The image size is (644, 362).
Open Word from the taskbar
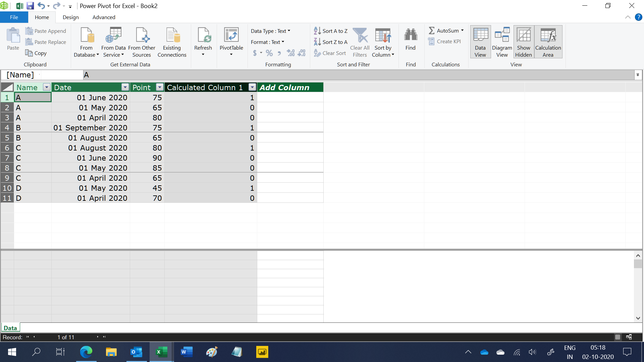tap(186, 352)
